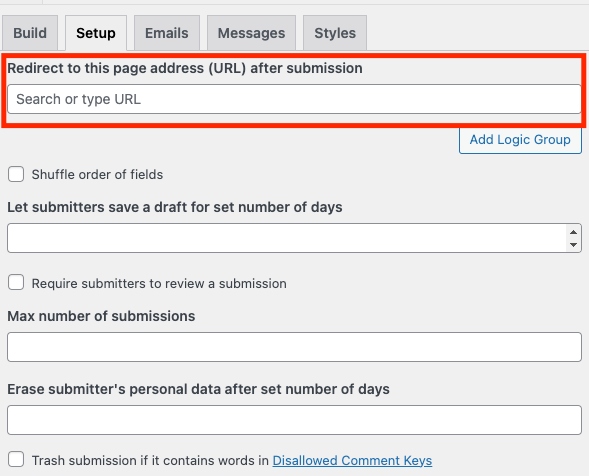589x476 pixels.
Task: Open the Emails tab
Action: [167, 33]
